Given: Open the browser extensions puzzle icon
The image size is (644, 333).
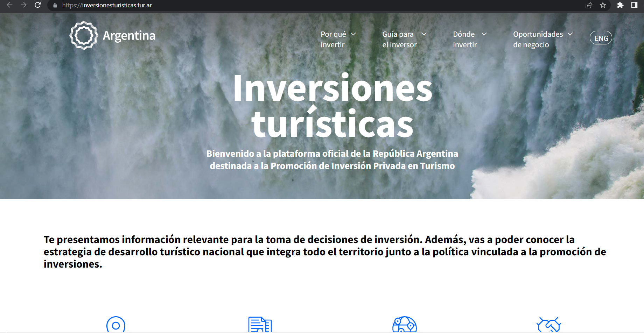Looking at the screenshot, I should pyautogui.click(x=620, y=5).
